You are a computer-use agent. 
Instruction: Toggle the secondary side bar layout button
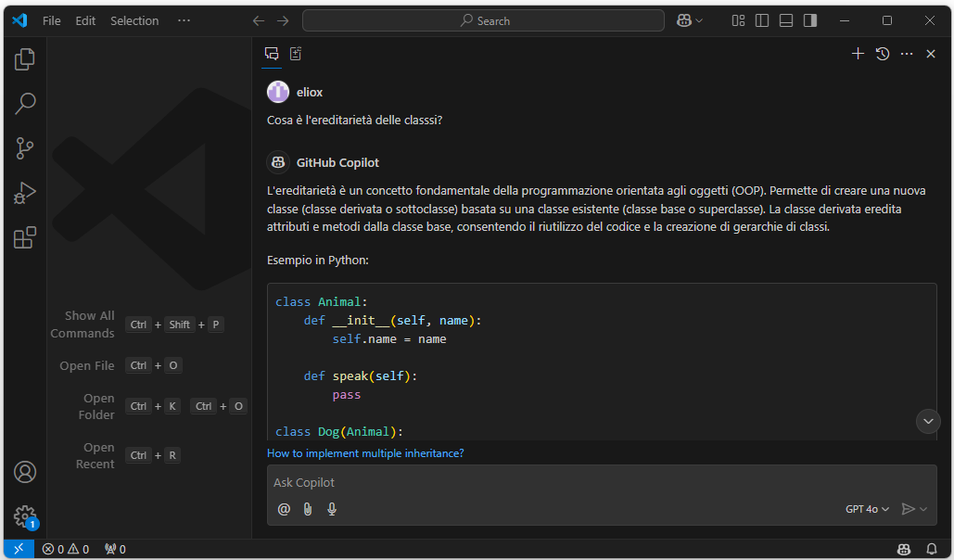810,20
